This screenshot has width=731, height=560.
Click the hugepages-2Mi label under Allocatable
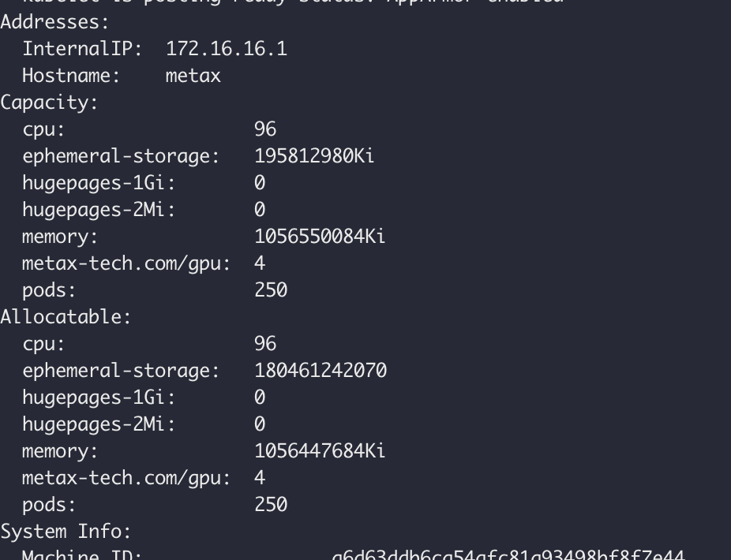tap(99, 424)
